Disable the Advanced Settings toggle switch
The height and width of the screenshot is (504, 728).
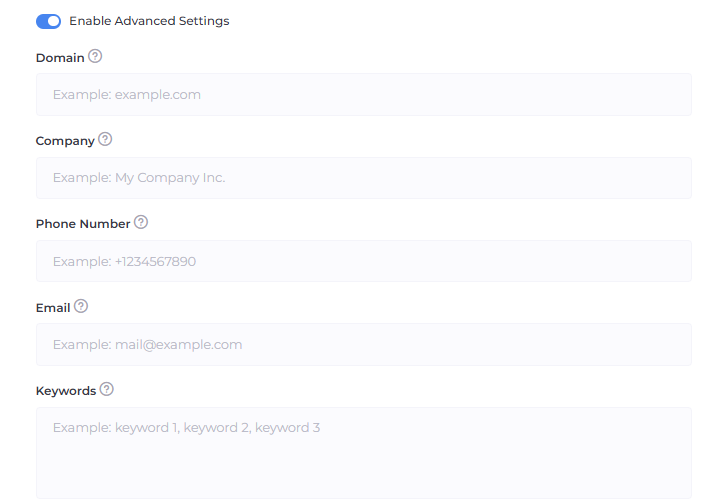click(x=48, y=21)
